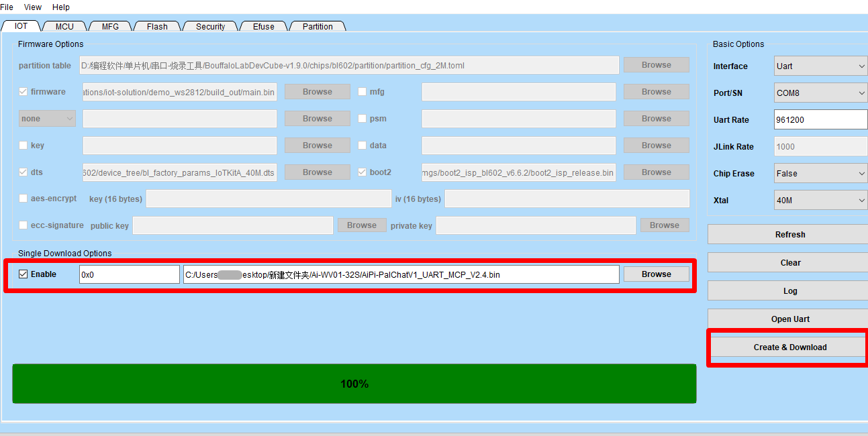Browse for single download file

pyautogui.click(x=656, y=274)
